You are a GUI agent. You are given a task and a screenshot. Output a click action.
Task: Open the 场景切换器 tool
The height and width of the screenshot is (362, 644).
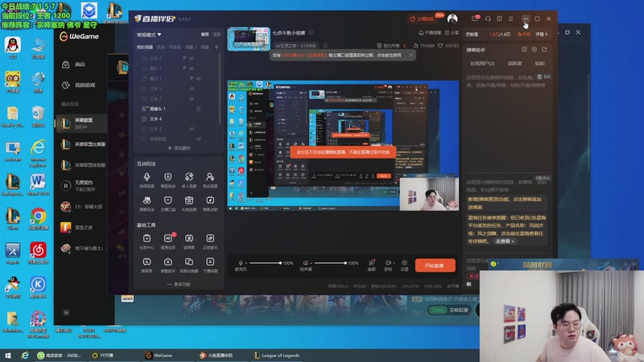coord(189,265)
